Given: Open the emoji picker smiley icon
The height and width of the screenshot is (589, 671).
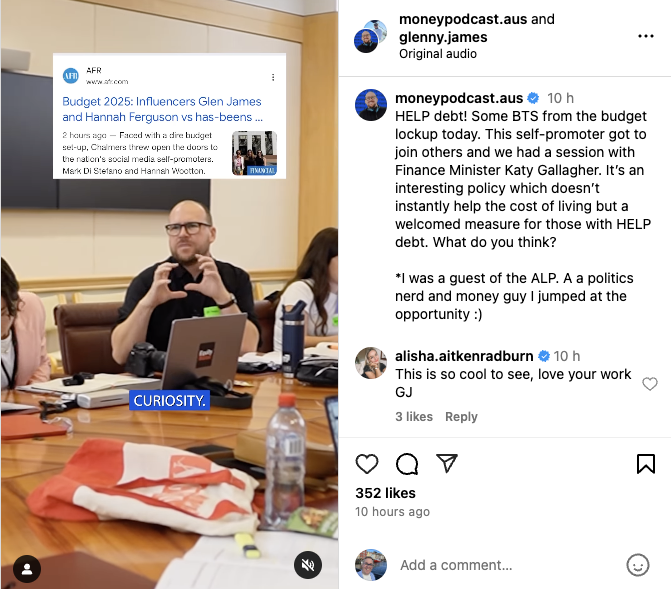Looking at the screenshot, I should coord(638,565).
